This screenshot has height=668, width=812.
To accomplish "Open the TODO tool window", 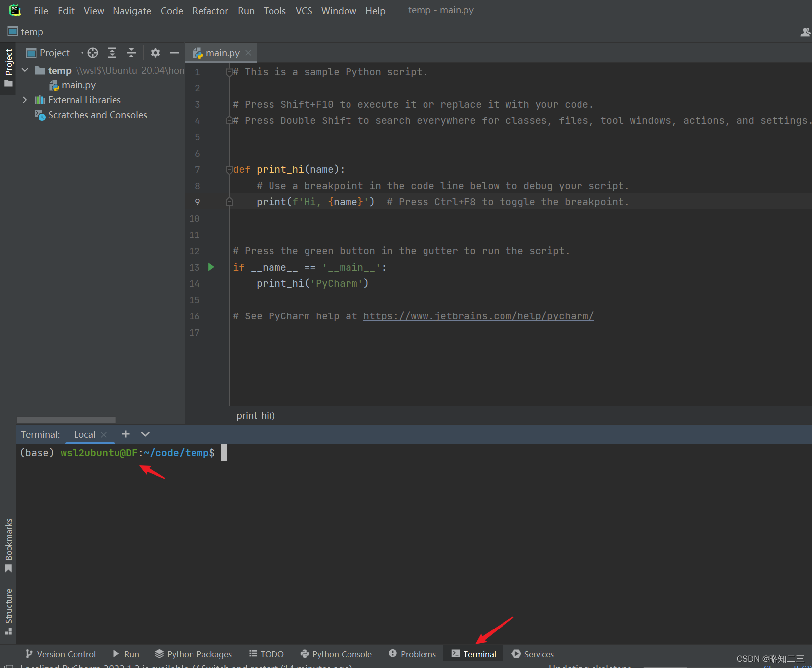I will 267,654.
